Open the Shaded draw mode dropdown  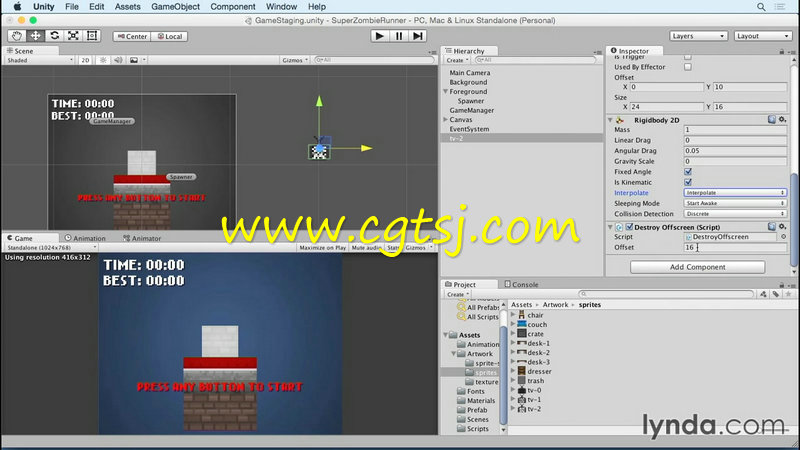click(x=39, y=60)
